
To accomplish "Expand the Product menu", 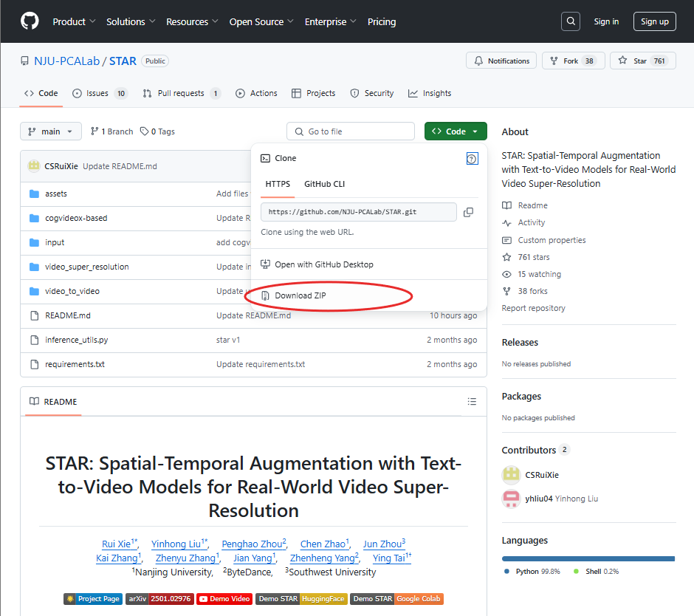I will 74,21.
